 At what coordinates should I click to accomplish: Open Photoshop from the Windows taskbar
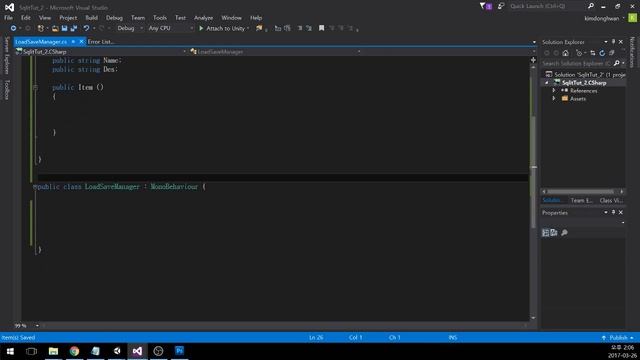[x=180, y=351]
